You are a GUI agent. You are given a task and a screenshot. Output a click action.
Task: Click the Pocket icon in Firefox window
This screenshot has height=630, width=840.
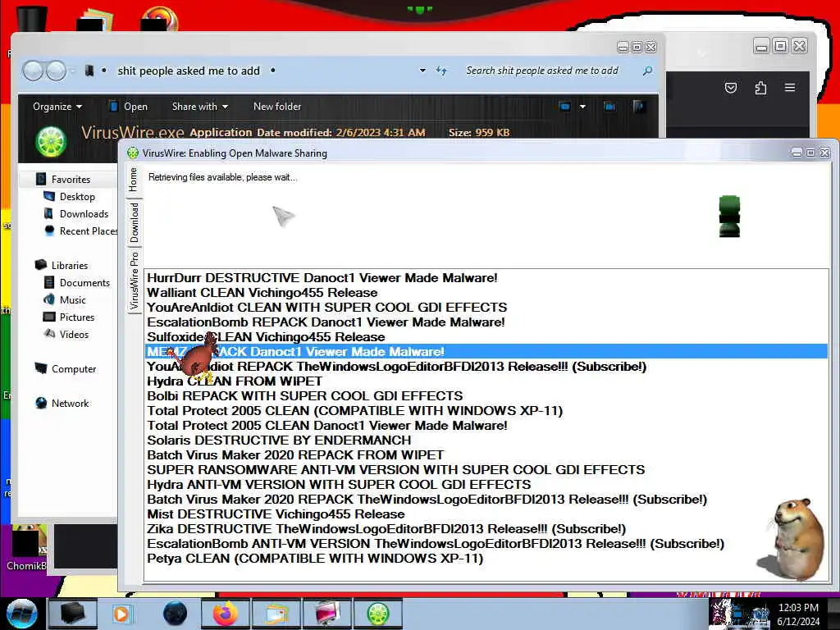[731, 88]
